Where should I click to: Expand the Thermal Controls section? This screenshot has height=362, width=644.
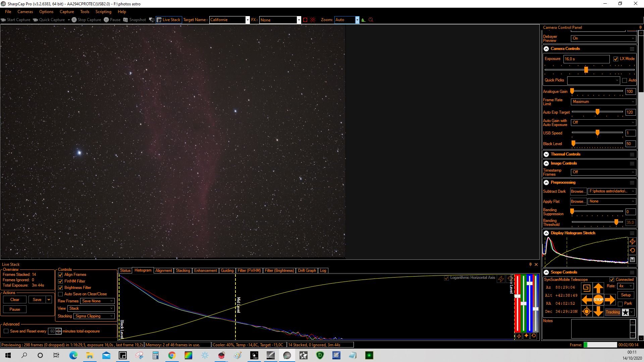tap(546, 155)
